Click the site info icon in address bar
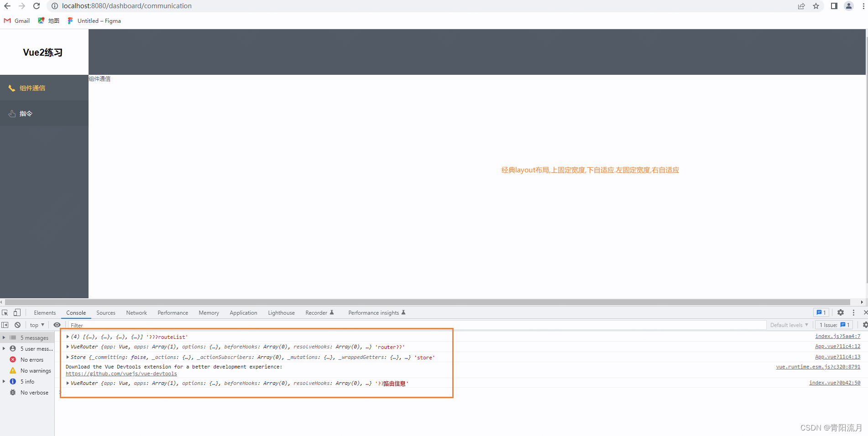Viewport: 868px width, 436px height. click(55, 6)
